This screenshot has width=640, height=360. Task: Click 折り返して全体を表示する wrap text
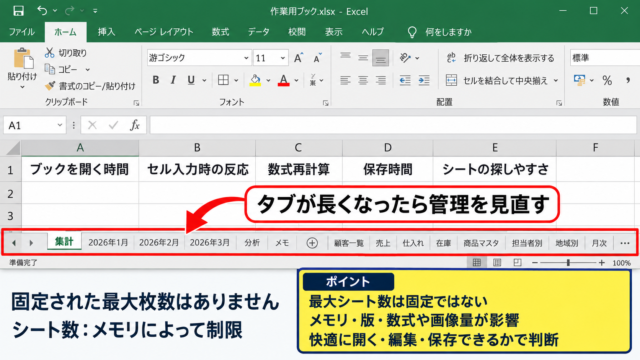click(x=500, y=58)
